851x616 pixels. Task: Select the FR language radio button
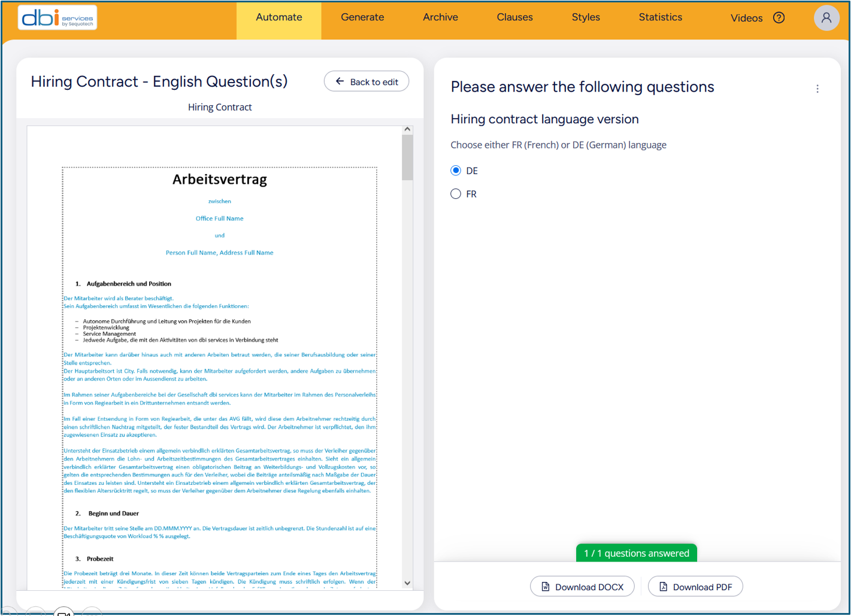pyautogui.click(x=456, y=194)
